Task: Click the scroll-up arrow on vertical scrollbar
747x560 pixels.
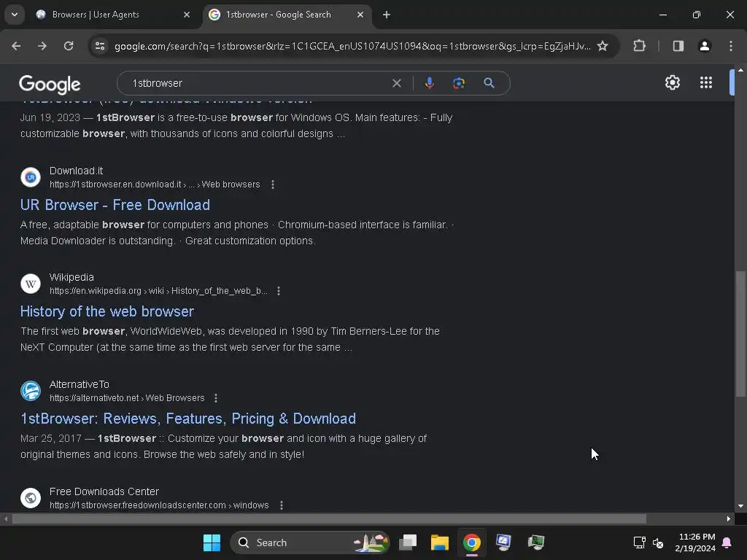Action: tap(740, 69)
